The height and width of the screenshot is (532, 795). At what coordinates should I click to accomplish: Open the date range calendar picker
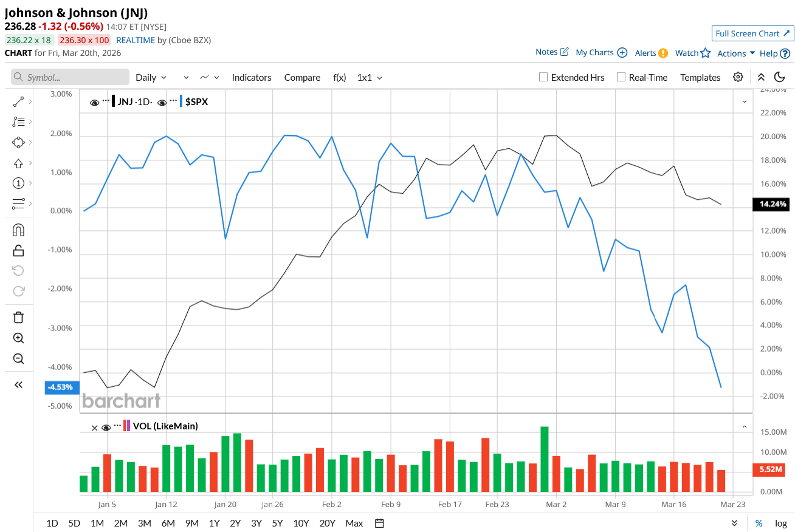pyautogui.click(x=380, y=523)
